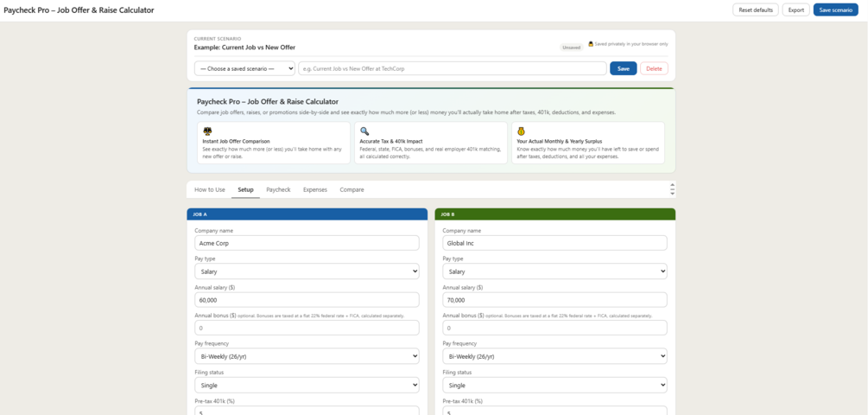Click the JOB B header bar
868x415 pixels.
click(555, 214)
